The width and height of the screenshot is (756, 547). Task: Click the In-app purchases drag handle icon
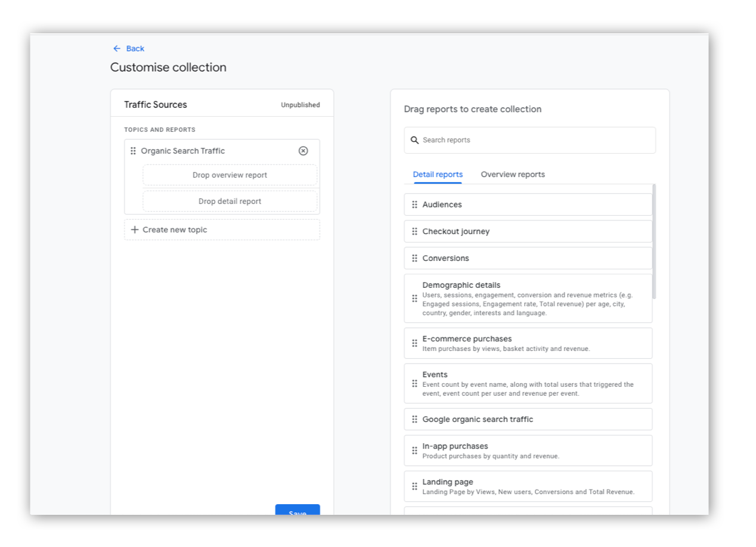pyautogui.click(x=414, y=450)
